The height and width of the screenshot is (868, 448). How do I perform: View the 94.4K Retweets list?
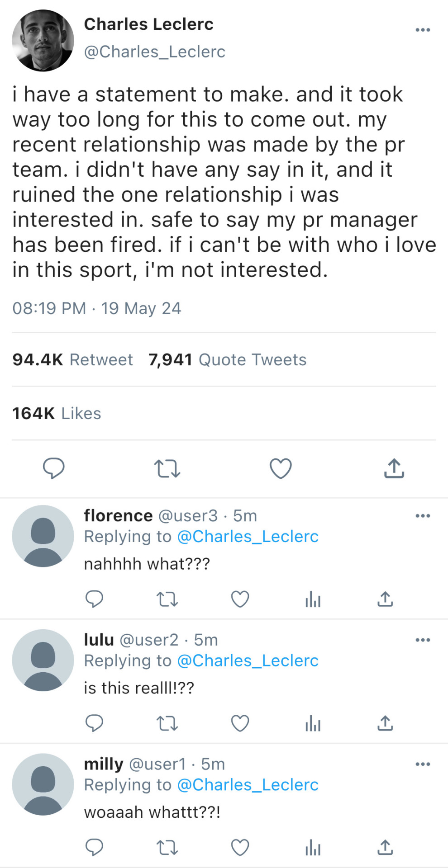72,360
